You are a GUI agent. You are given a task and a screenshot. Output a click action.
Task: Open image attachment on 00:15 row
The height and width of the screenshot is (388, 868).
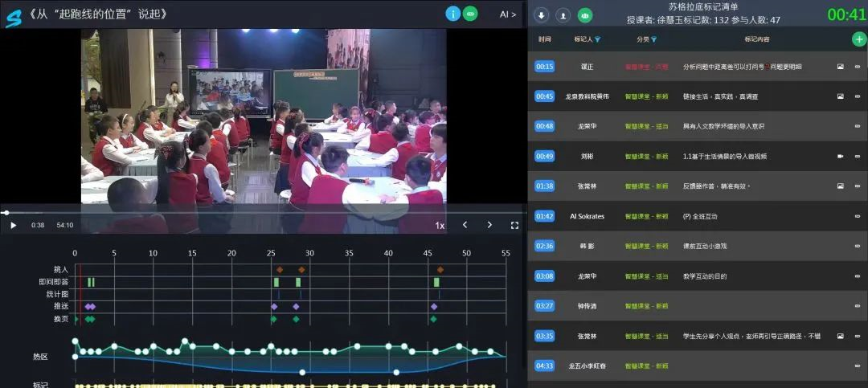tap(840, 67)
